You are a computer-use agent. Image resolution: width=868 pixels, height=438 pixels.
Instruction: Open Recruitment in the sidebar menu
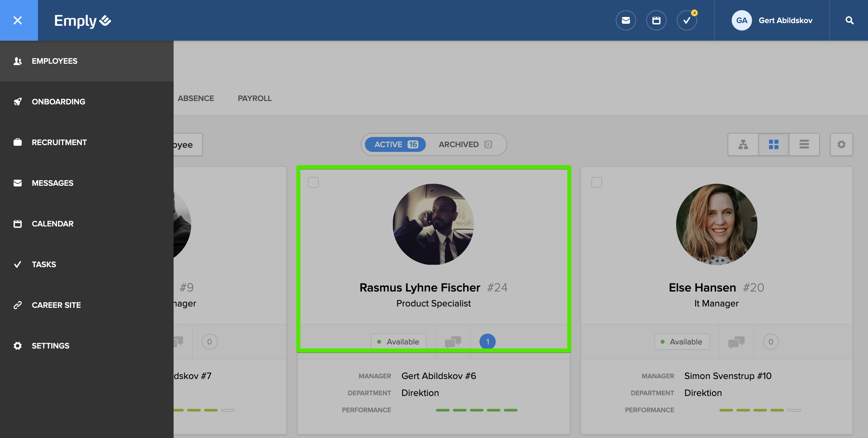click(59, 142)
